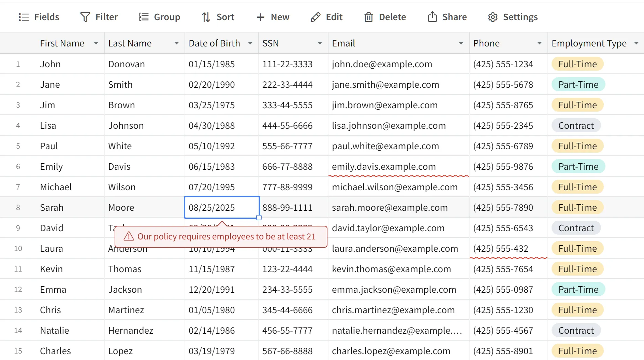The height and width of the screenshot is (360, 644).
Task: Expand the Date of Birth column menu
Action: tap(250, 43)
